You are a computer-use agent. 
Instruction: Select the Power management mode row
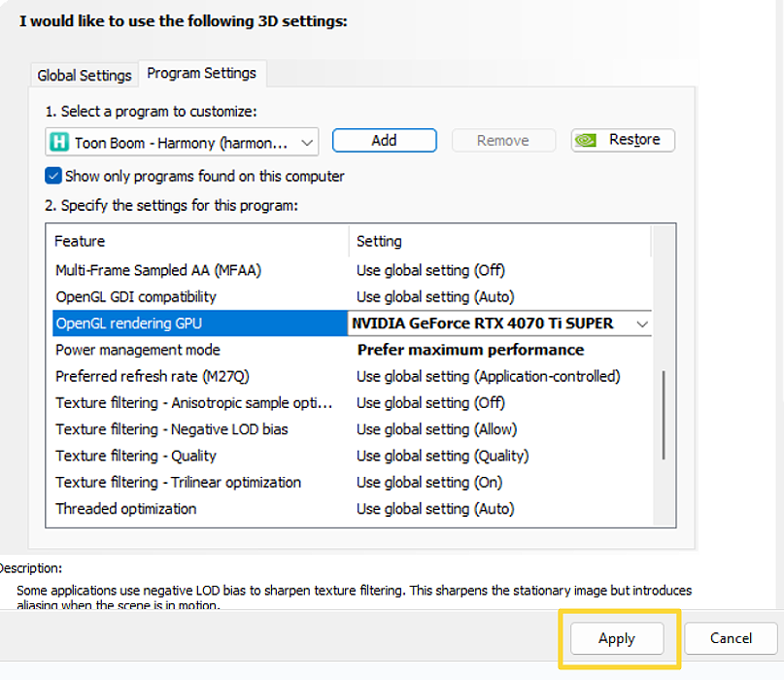coord(138,350)
